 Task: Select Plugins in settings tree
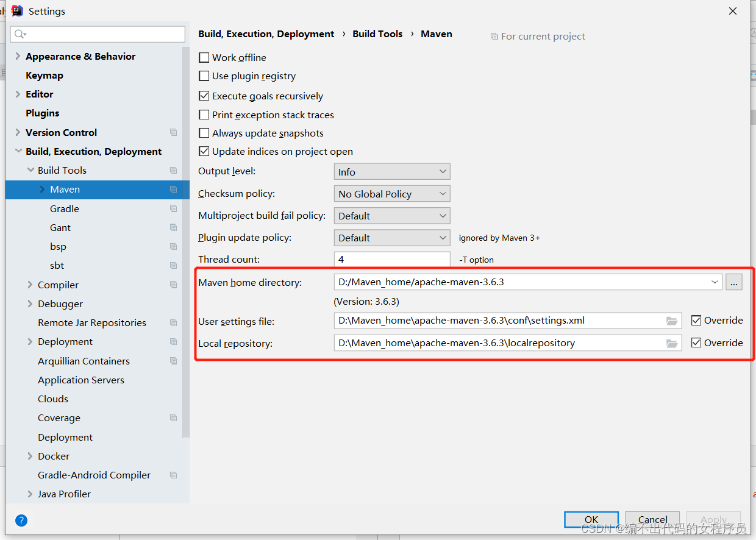pyautogui.click(x=43, y=113)
